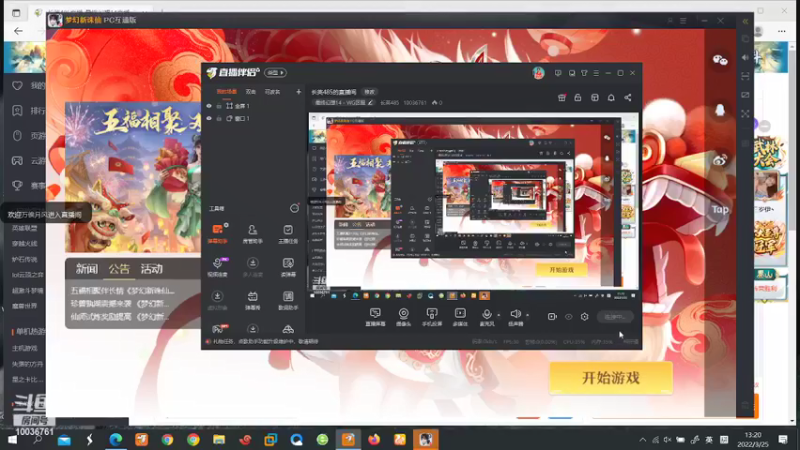The height and width of the screenshot is (450, 800).
Task: Click the WeChat icon in the game launcher
Action: tap(720, 60)
